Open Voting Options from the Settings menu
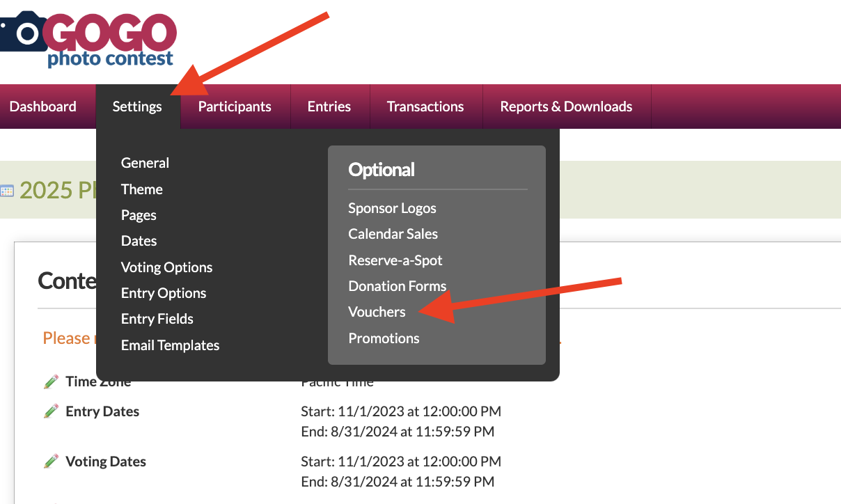 point(166,267)
